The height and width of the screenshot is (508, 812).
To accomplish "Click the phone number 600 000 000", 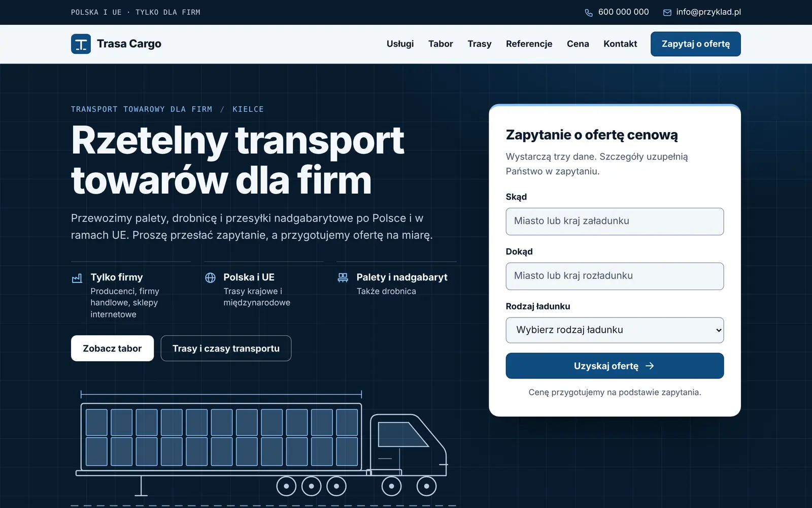I will click(x=623, y=12).
